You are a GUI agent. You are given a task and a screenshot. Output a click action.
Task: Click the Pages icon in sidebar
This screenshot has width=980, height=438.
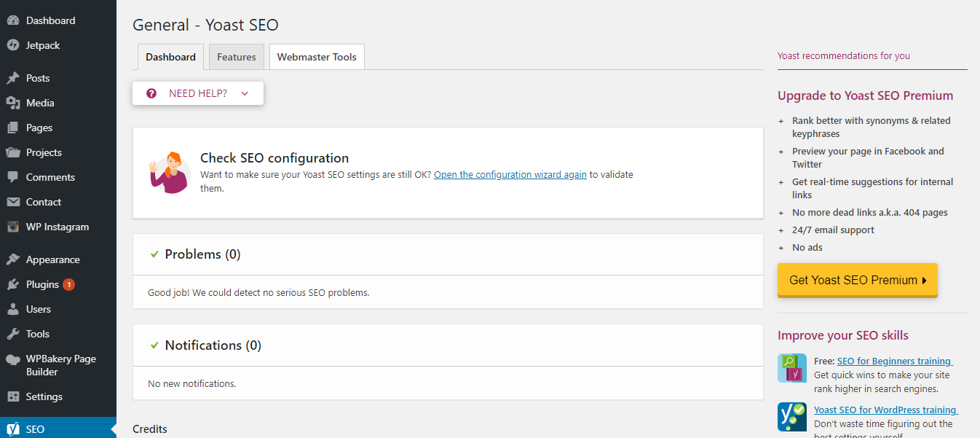[x=13, y=128]
